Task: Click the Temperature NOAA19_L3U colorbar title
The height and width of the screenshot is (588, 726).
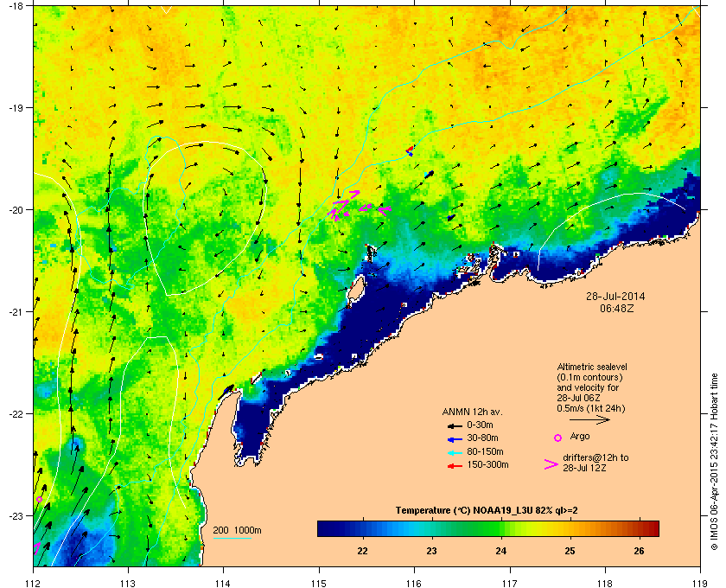Action: click(x=487, y=511)
